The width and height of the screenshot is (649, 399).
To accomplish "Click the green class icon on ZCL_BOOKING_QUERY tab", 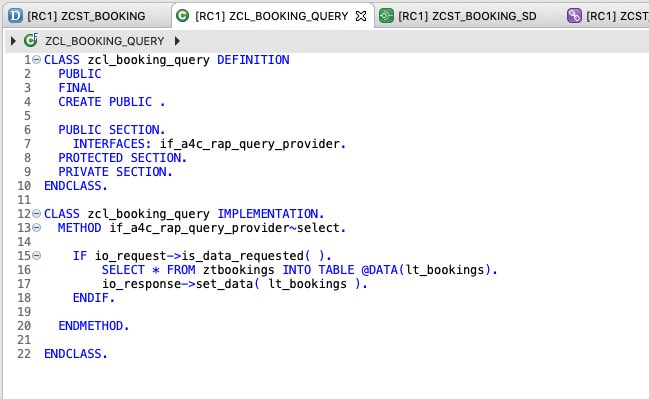I will tap(183, 16).
